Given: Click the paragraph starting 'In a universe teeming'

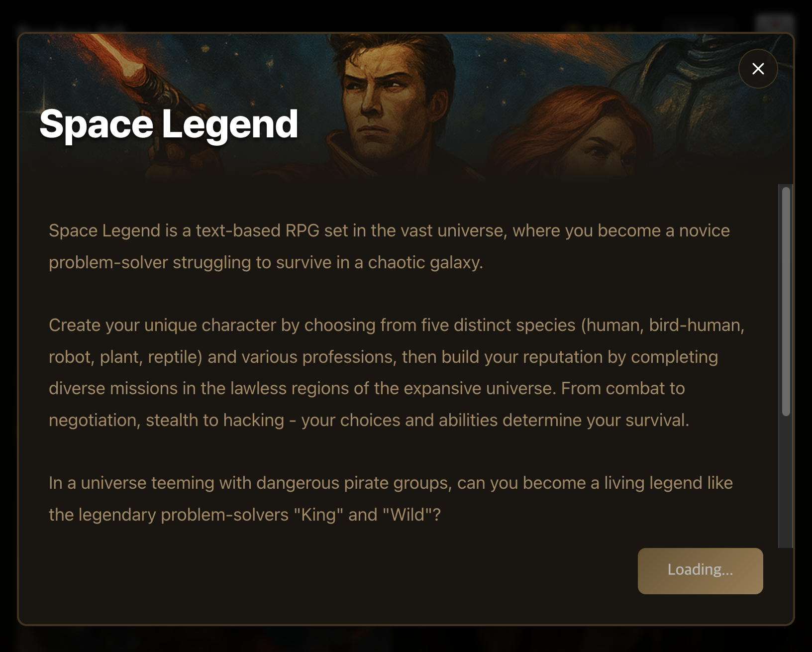Looking at the screenshot, I should [x=391, y=499].
